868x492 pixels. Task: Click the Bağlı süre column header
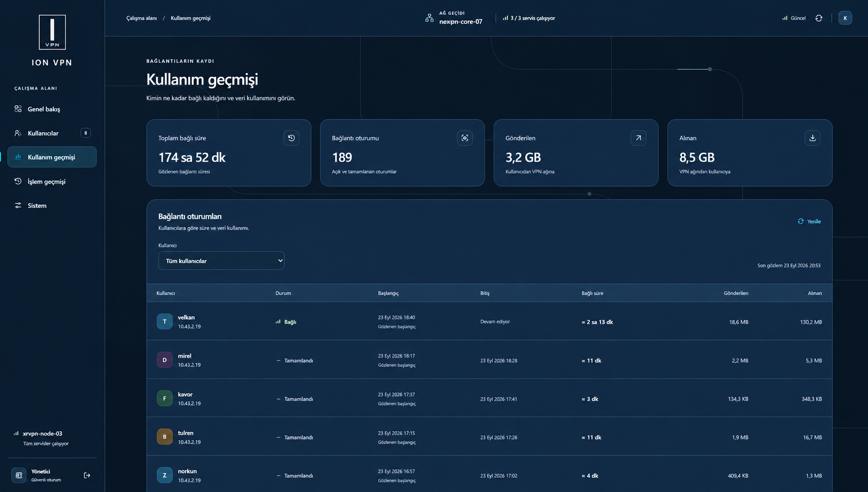(592, 293)
